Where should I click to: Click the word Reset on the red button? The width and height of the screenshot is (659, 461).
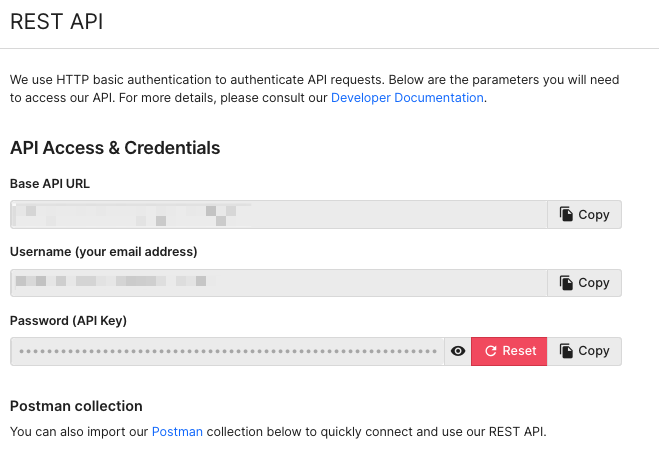click(519, 350)
